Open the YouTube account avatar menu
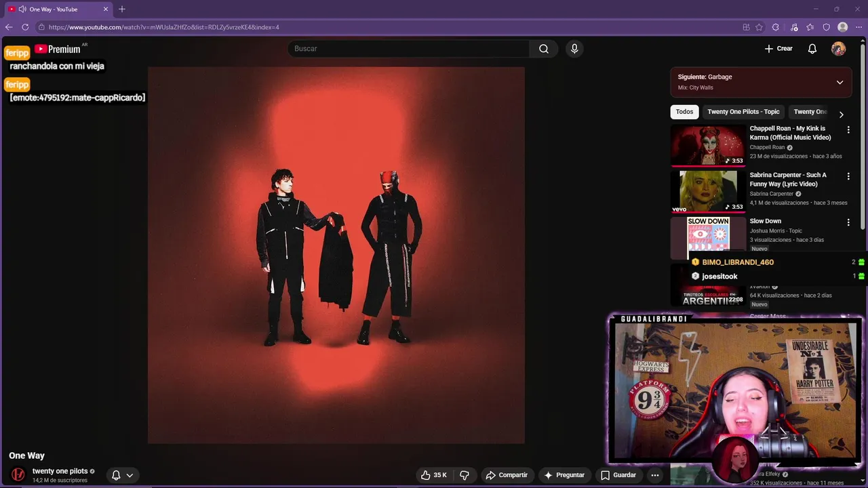868x488 pixels. pyautogui.click(x=839, y=49)
